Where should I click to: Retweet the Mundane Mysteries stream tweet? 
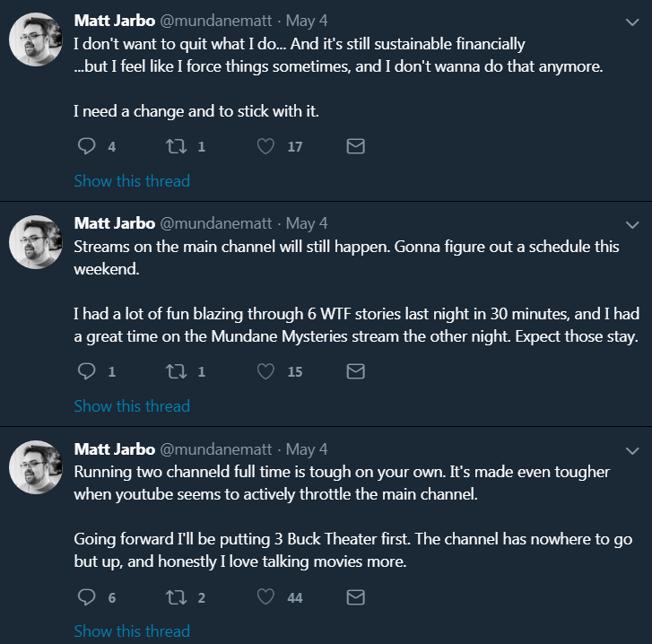[177, 371]
